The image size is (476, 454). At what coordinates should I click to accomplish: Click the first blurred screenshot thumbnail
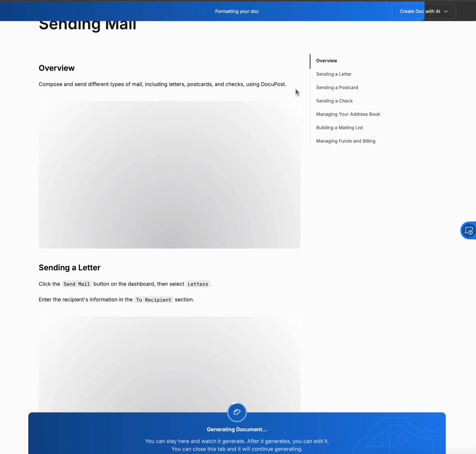[x=169, y=174]
